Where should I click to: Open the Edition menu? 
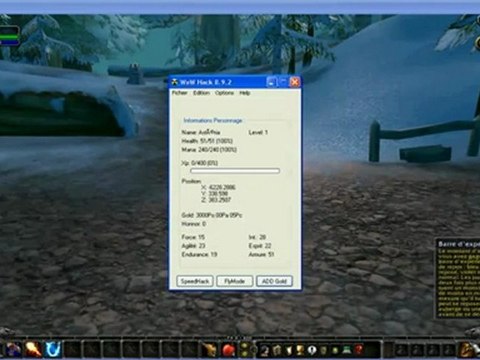[x=201, y=93]
